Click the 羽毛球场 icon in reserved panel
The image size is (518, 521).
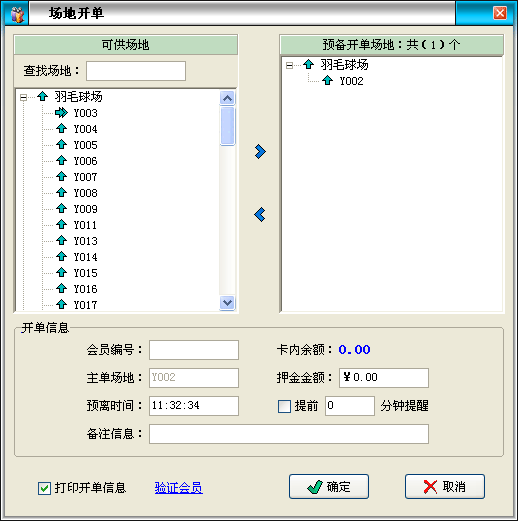[308, 64]
